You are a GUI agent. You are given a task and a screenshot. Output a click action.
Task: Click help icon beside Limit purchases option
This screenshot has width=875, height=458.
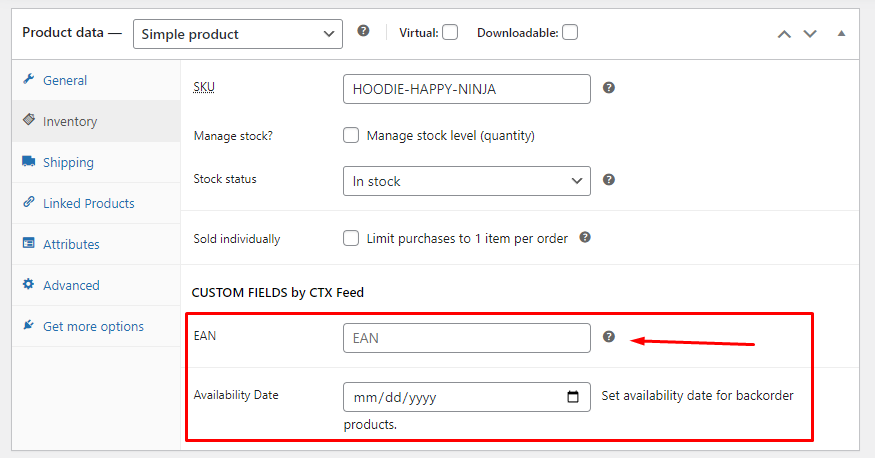[x=585, y=237]
